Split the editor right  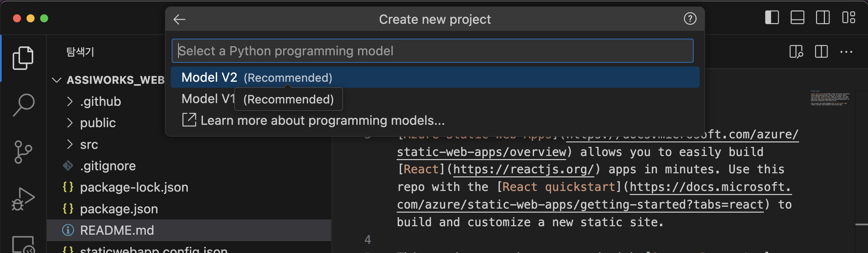821,52
